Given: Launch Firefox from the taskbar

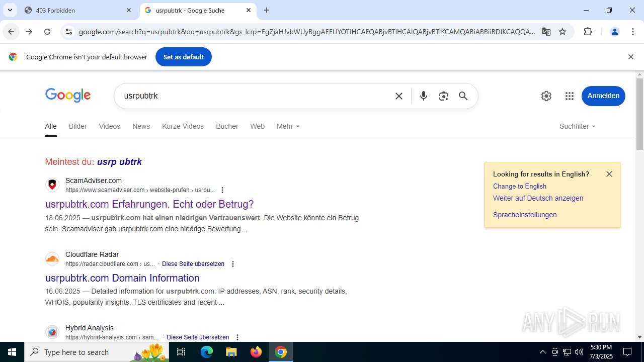Looking at the screenshot, I should point(256,352).
